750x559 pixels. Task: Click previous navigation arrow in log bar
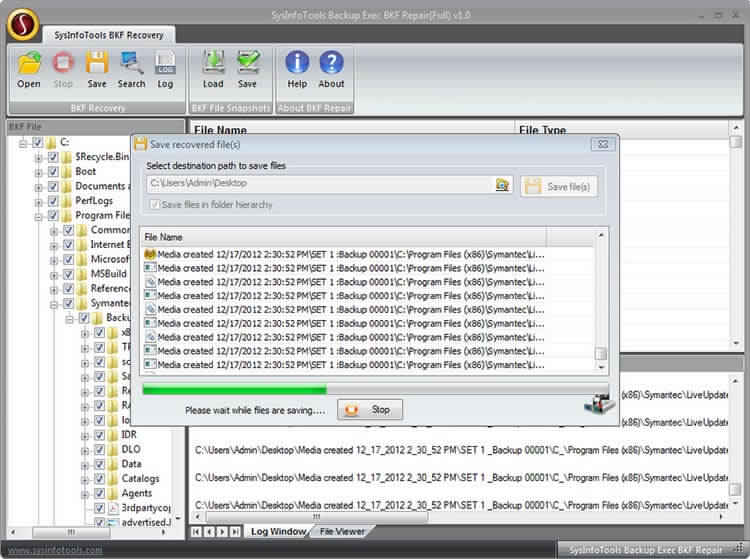(209, 532)
